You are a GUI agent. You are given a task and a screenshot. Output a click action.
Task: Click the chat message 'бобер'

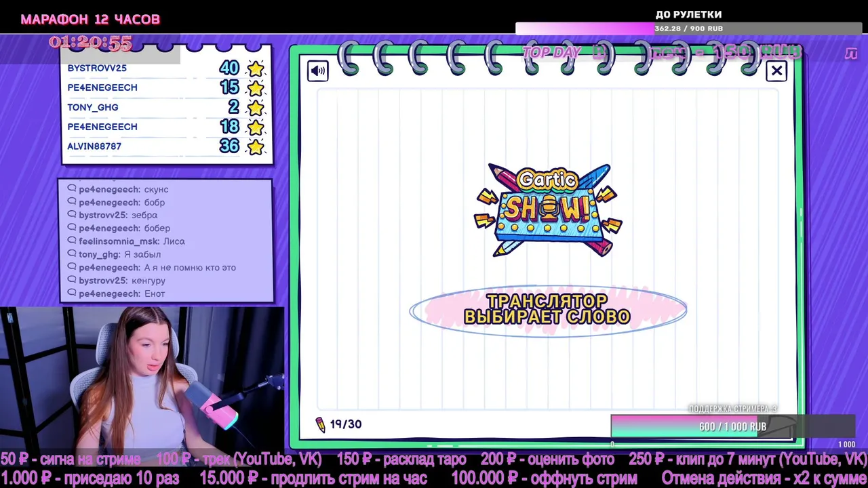(x=157, y=228)
